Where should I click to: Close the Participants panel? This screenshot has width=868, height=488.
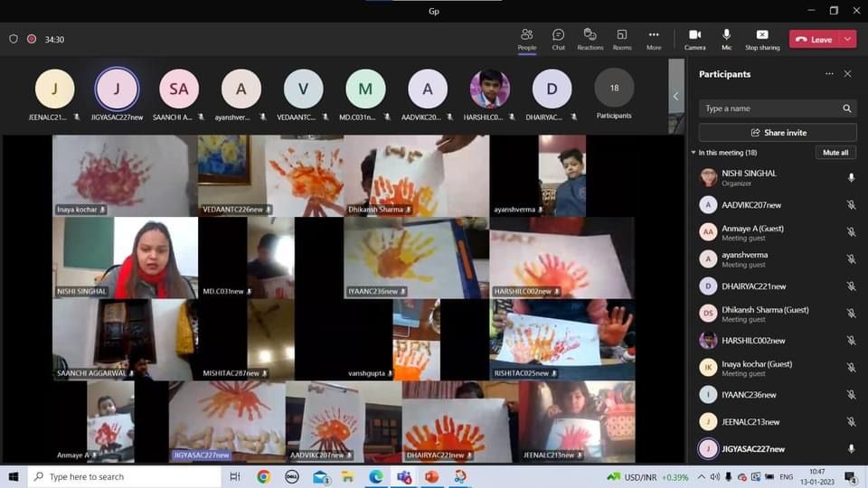coord(847,74)
